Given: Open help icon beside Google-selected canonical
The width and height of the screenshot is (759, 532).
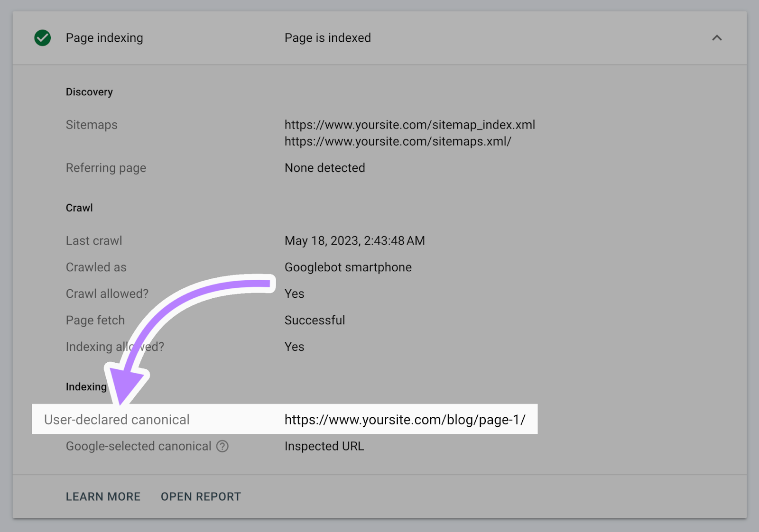Looking at the screenshot, I should tap(222, 446).
